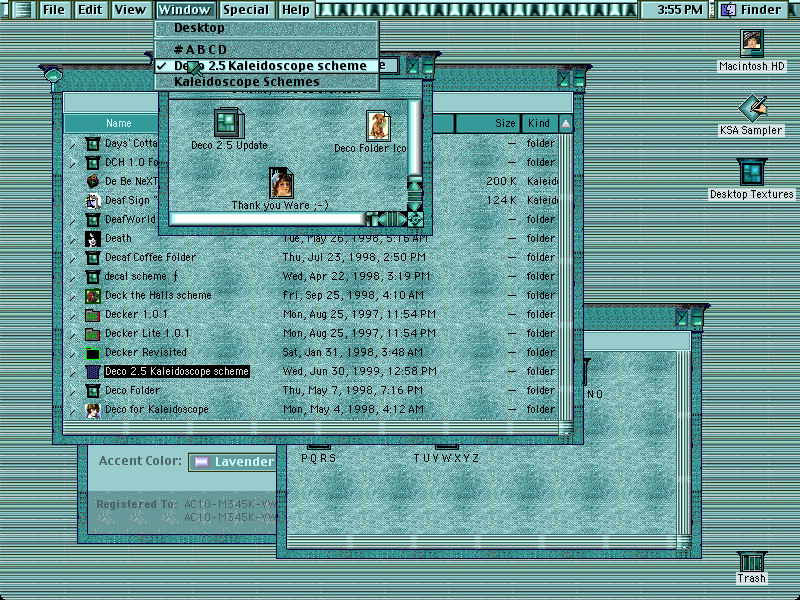Click the date Fri, Sep 25, 1998, 4:10 AM
This screenshot has width=800, height=600.
(354, 295)
